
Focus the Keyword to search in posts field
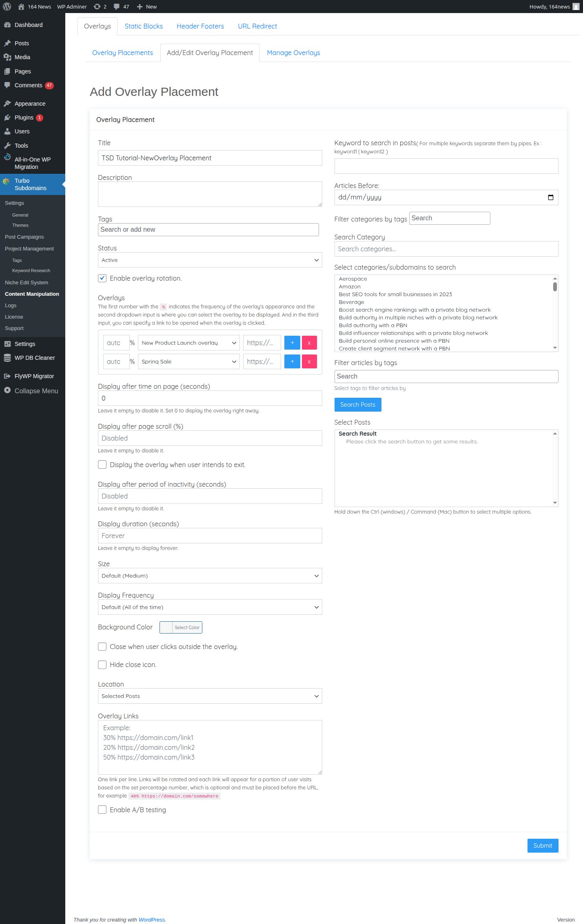[x=446, y=166]
